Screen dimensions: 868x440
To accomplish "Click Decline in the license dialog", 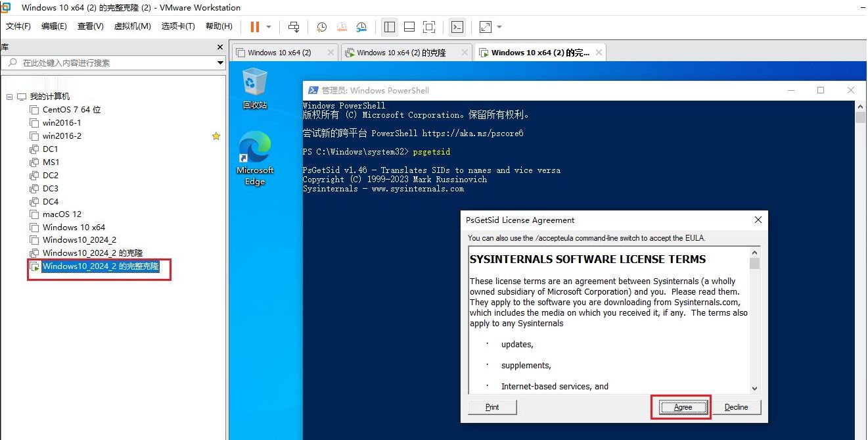I will point(736,407).
